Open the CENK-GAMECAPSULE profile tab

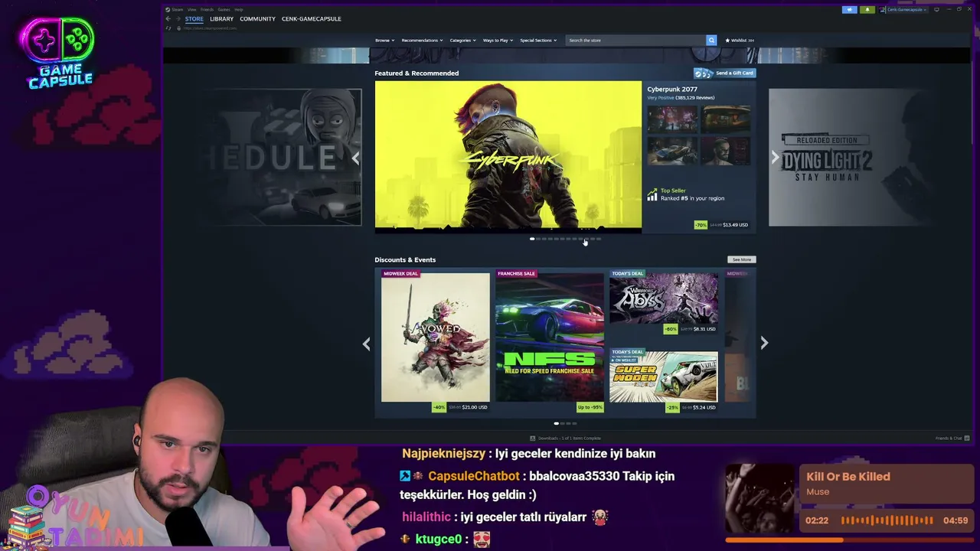[312, 18]
